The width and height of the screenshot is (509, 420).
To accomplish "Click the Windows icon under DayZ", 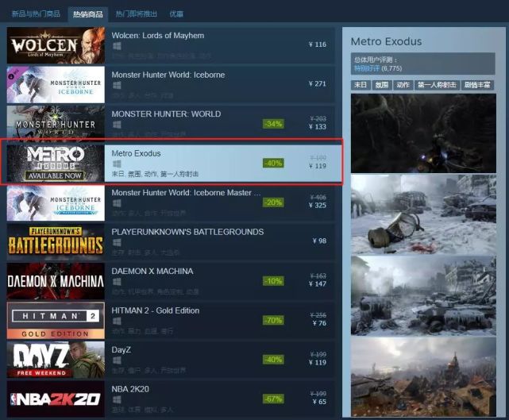I will 117,360.
